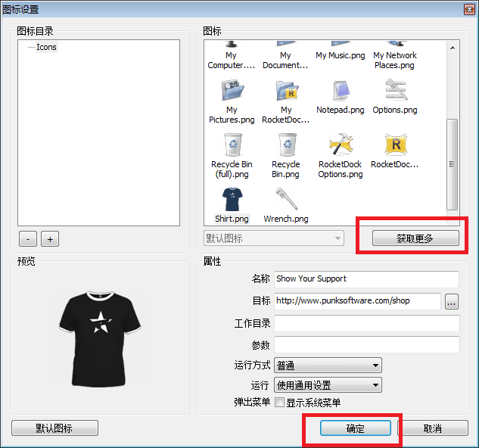Cancel with the 取消 button

pyautogui.click(x=433, y=428)
